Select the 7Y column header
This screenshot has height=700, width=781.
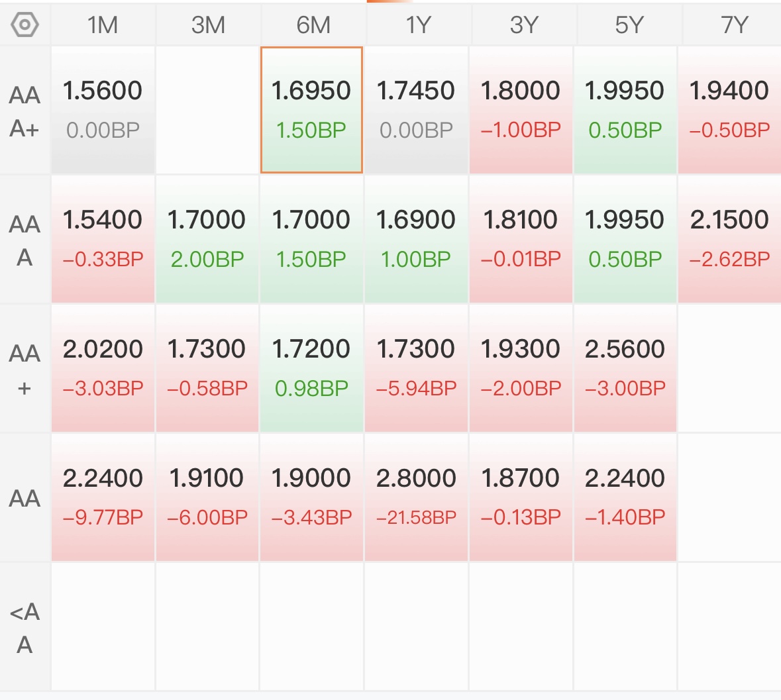[732, 25]
